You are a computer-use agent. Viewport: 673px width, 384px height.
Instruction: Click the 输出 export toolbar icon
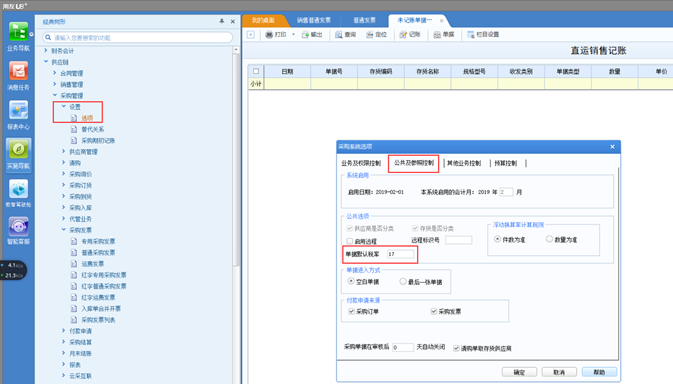(x=305, y=34)
